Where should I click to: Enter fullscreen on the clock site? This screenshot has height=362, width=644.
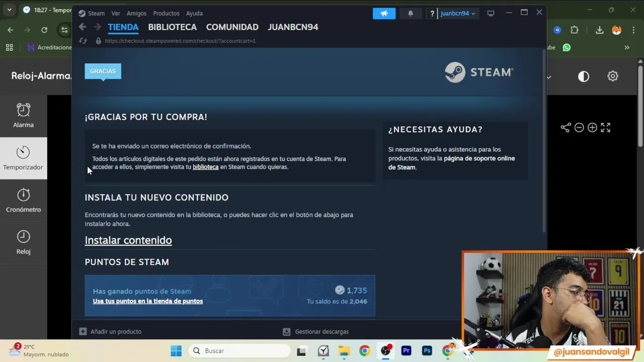point(605,128)
